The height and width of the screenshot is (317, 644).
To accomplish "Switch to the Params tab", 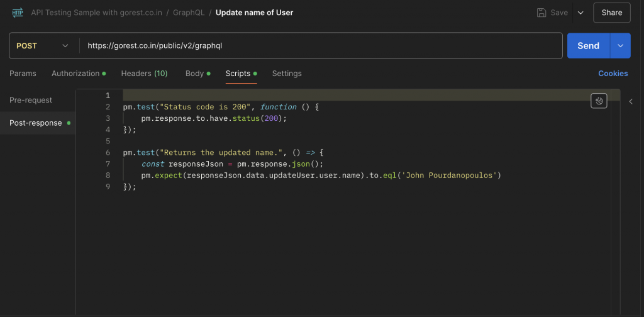I will (x=23, y=74).
